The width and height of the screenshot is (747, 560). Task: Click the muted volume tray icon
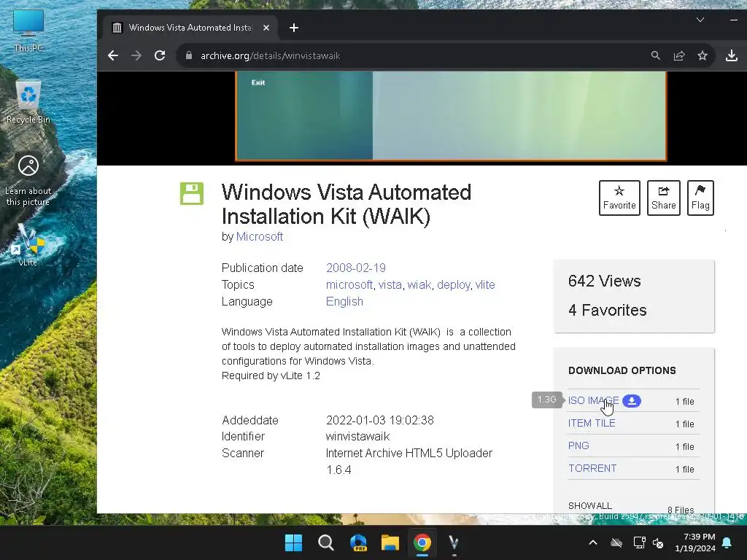point(658,542)
